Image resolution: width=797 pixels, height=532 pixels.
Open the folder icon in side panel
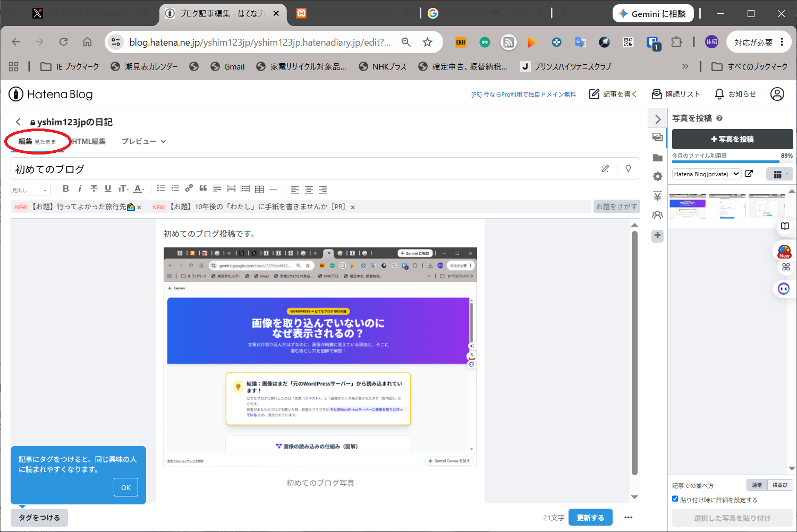pos(658,158)
